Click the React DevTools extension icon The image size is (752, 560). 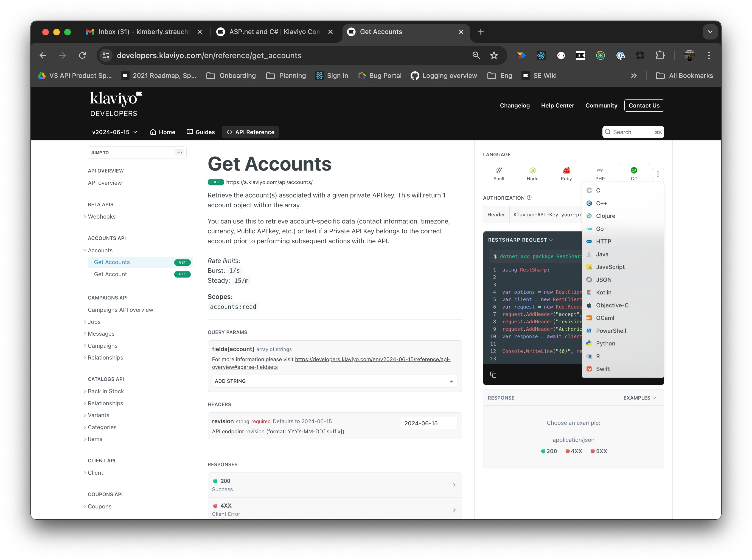pyautogui.click(x=541, y=55)
